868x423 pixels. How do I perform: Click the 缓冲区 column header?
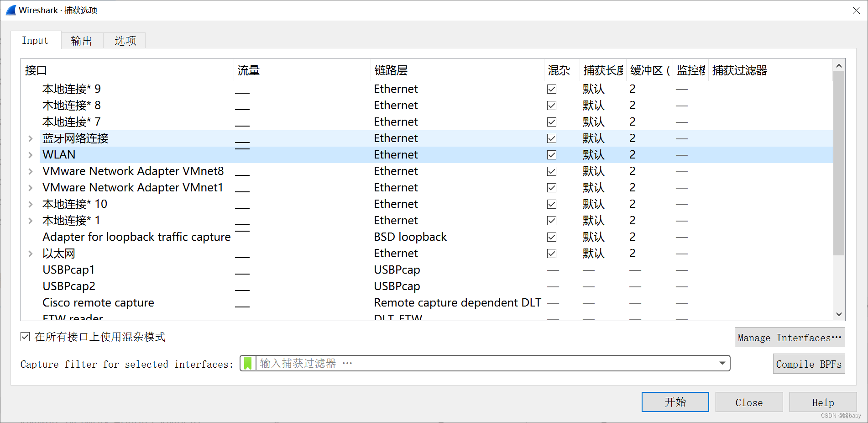pos(649,70)
